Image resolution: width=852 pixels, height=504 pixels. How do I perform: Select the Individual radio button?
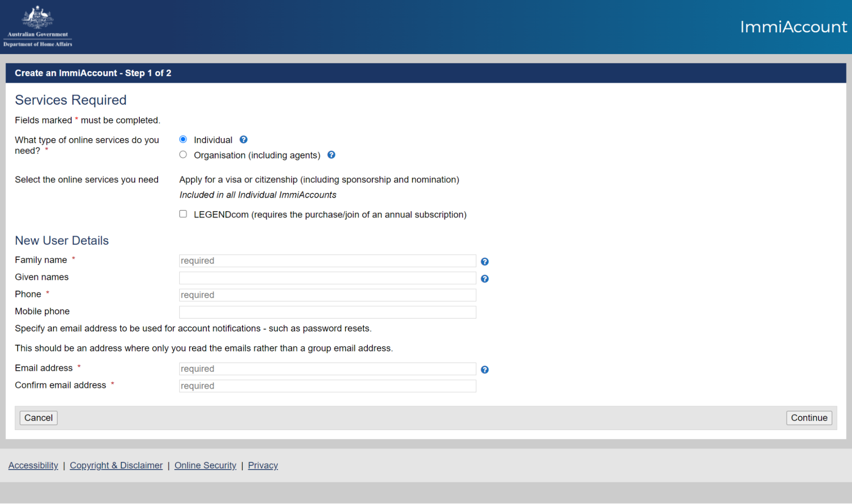(183, 139)
